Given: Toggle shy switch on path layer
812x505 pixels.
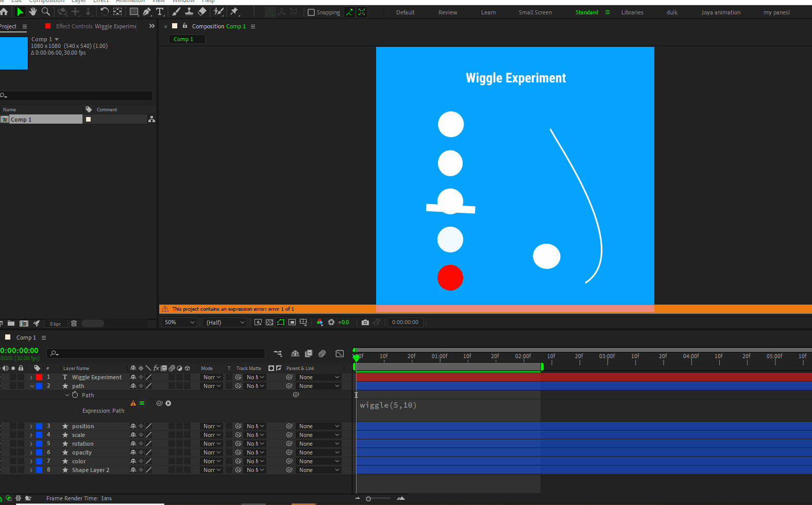Looking at the screenshot, I should point(133,386).
